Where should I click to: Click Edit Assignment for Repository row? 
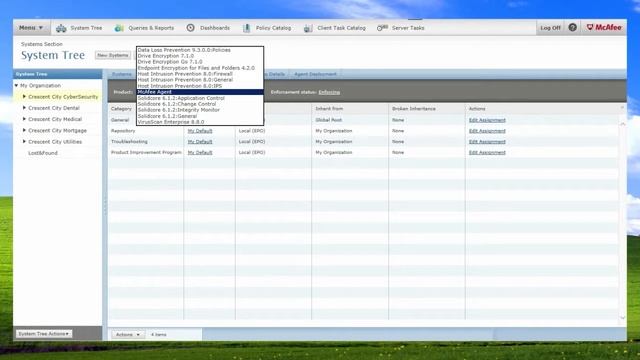(487, 131)
